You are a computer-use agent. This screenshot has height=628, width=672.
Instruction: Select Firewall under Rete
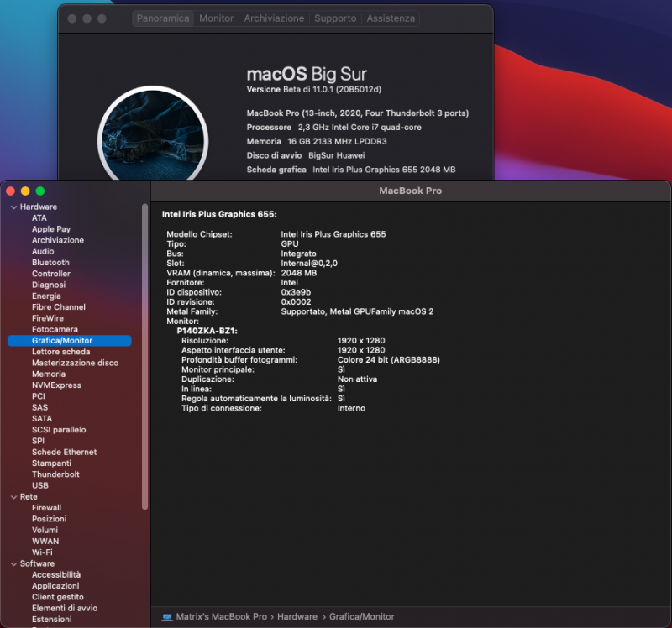(47, 508)
